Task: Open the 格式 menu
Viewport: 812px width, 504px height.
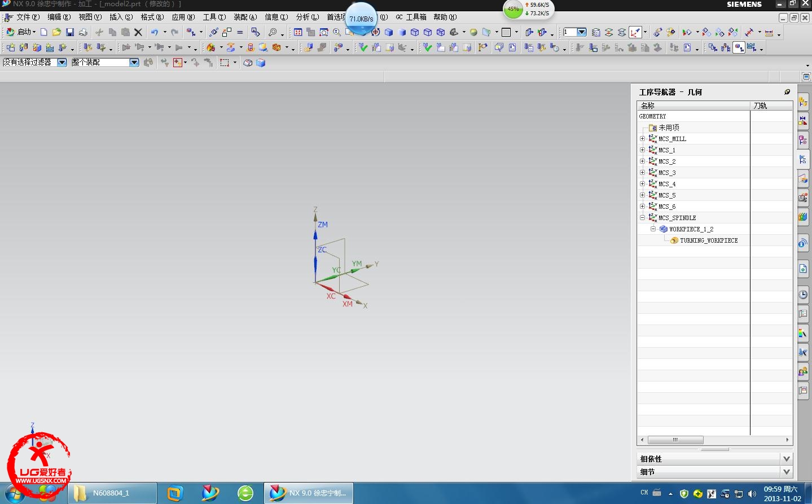Action: point(152,17)
